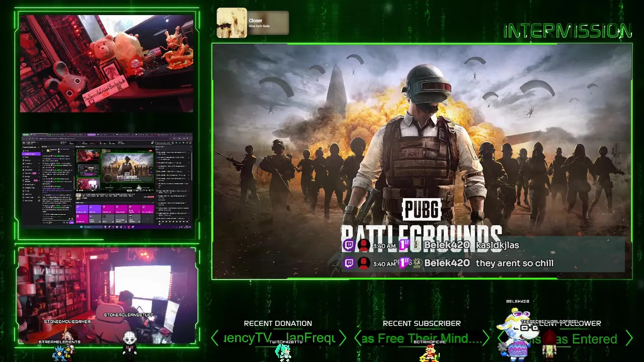Click the INTERMISSION heading
The width and height of the screenshot is (644, 362).
tap(567, 31)
